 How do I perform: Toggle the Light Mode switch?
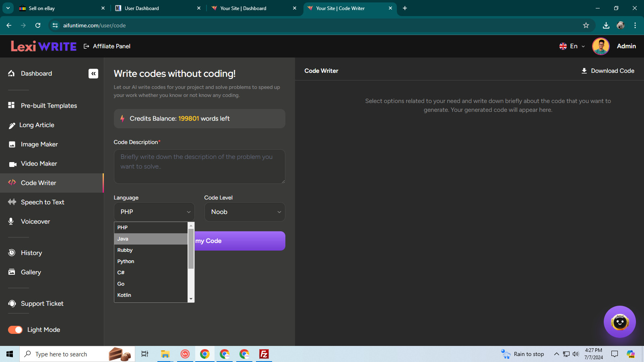[15, 330]
